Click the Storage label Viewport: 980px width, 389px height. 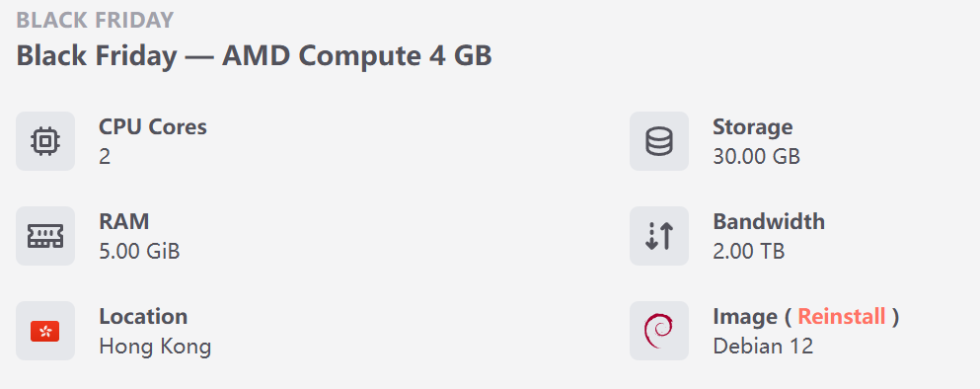[752, 127]
